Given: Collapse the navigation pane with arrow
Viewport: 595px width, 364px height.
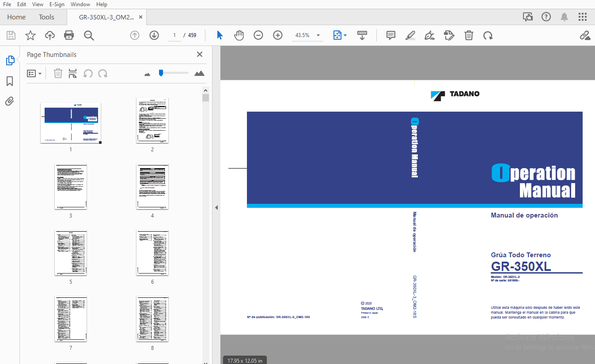Looking at the screenshot, I should click(216, 207).
